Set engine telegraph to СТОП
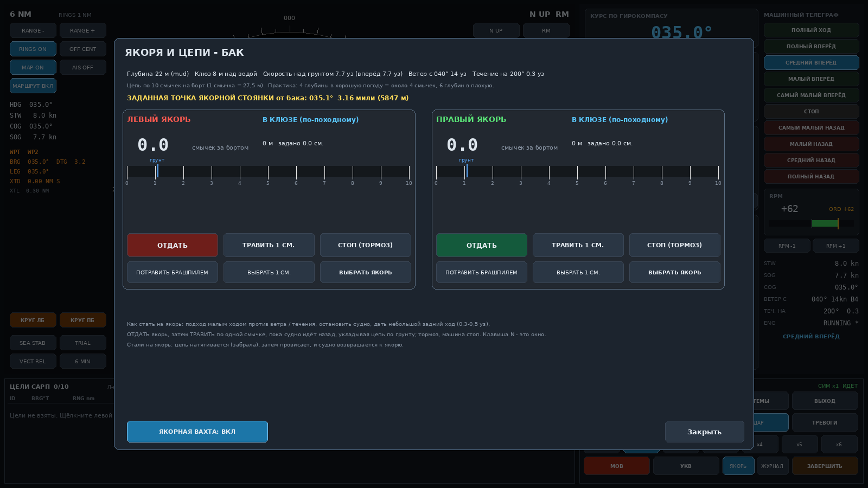 pos(812,111)
